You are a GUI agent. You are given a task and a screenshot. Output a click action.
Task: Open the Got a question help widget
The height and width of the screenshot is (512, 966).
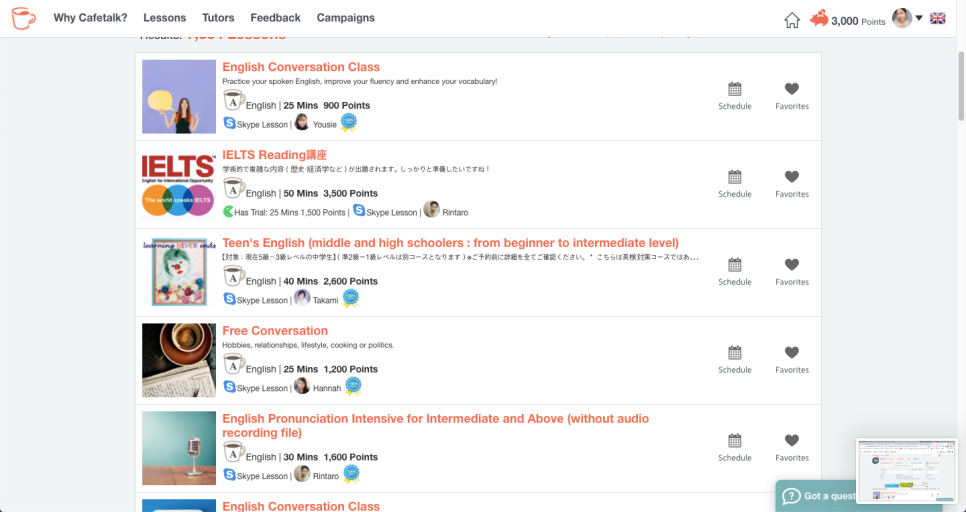(x=820, y=496)
